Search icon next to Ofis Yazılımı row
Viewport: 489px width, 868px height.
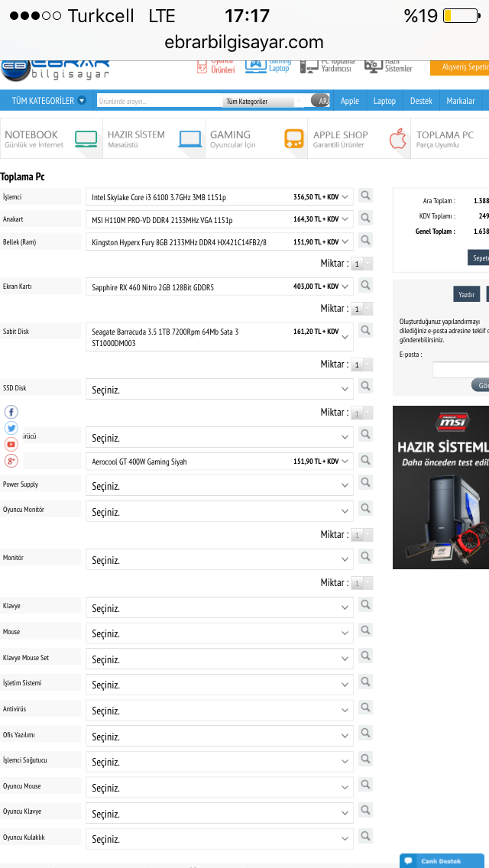[x=365, y=733]
